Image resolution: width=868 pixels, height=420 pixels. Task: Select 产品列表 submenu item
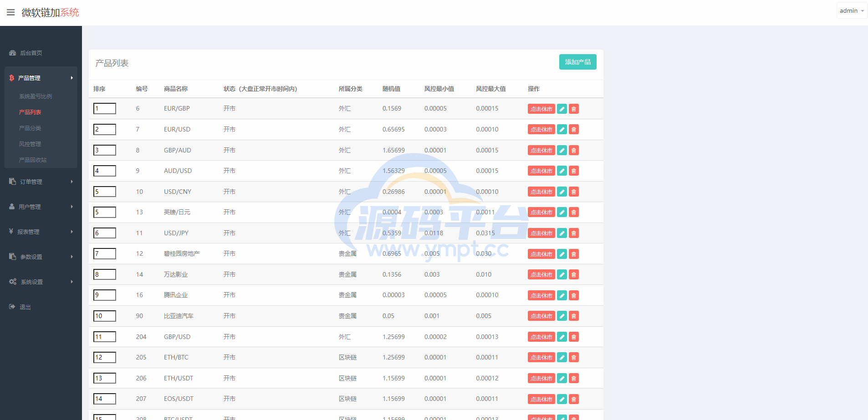(30, 112)
